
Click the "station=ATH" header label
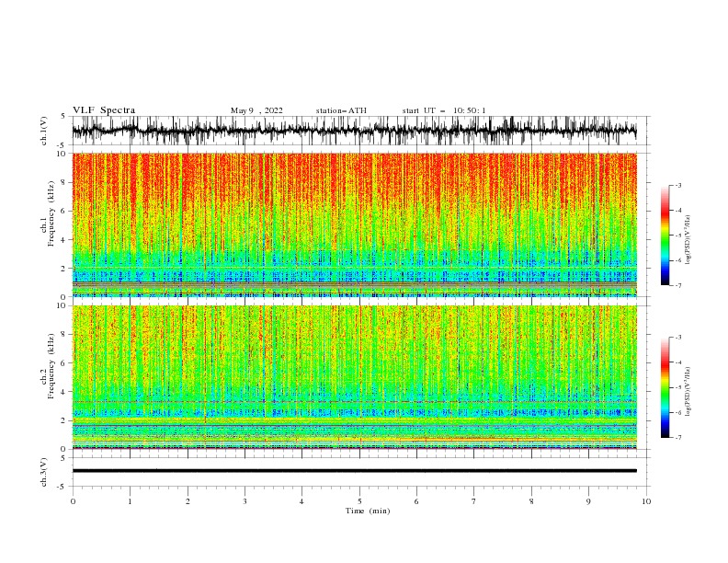click(x=341, y=110)
